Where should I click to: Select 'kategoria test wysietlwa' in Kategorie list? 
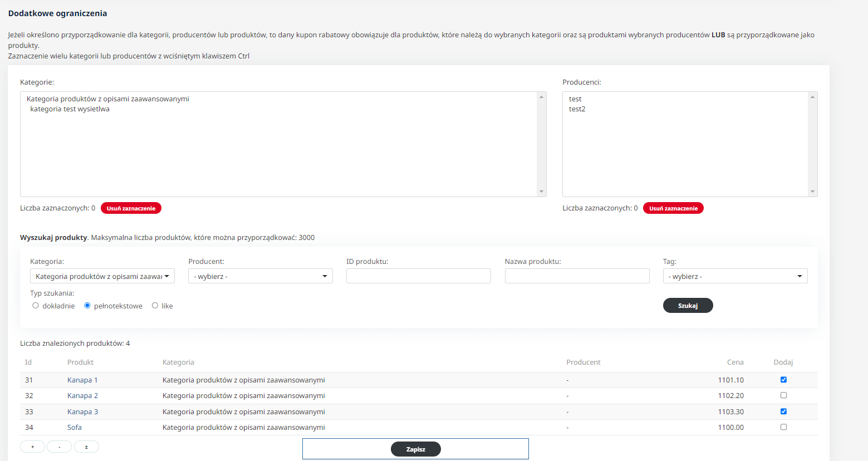[70, 109]
